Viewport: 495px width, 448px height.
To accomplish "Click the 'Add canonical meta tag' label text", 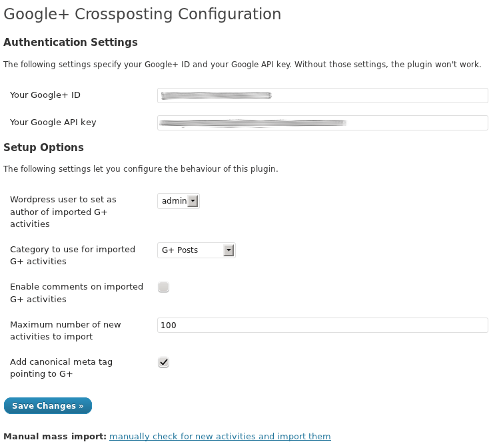I will click(61, 368).
